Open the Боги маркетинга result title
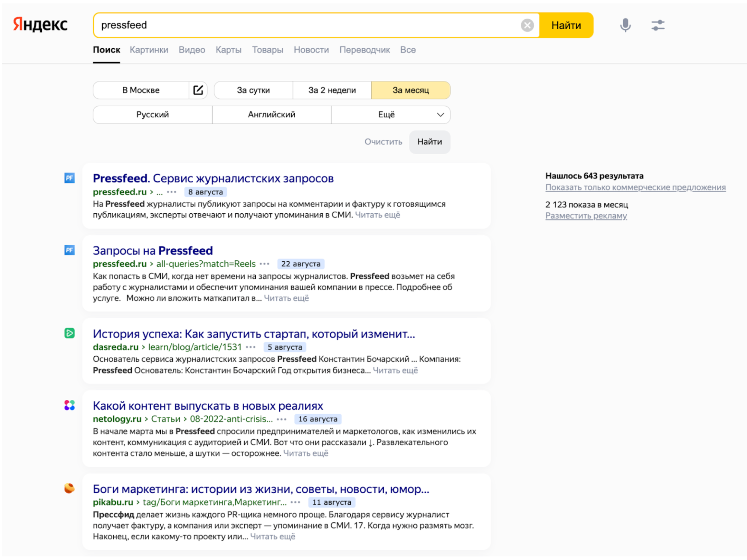The width and height of the screenshot is (747, 560). coord(261,489)
